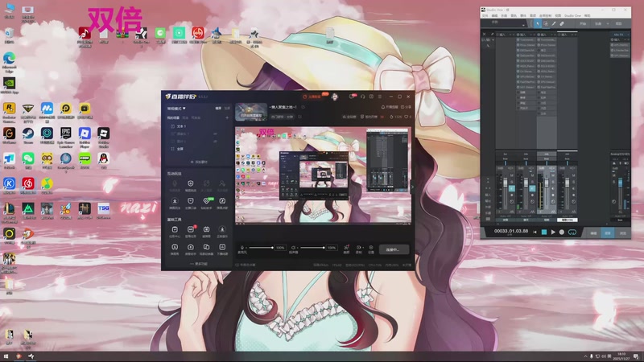Open the settings gear in live companion bottom bar
Viewport: 644px width, 362px height.
370,248
